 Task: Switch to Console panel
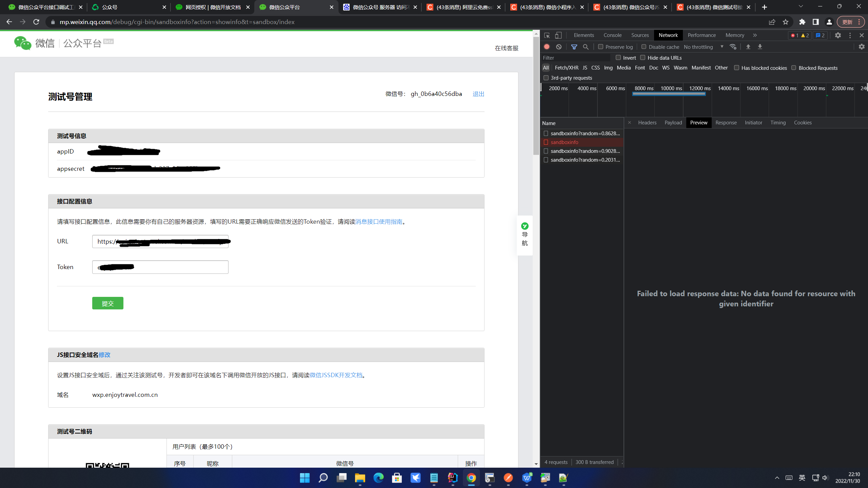point(613,35)
